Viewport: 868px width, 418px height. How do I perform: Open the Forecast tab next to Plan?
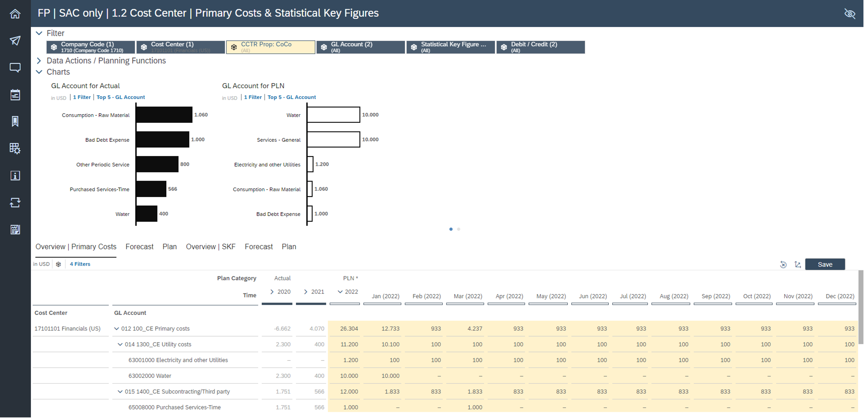point(139,247)
